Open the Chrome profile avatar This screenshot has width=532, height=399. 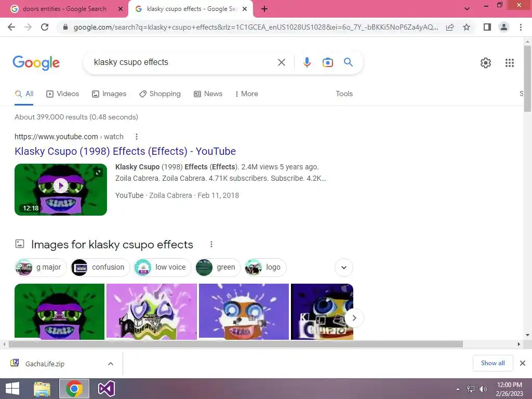[x=504, y=27]
